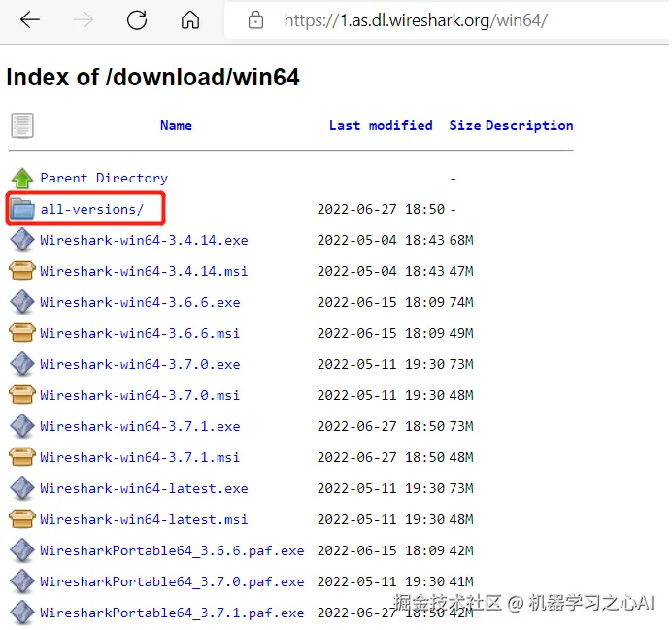Image resolution: width=672 pixels, height=630 pixels.
Task: Click package icon beside Wireshark-win64-3.4.14.msi
Action: (x=22, y=271)
